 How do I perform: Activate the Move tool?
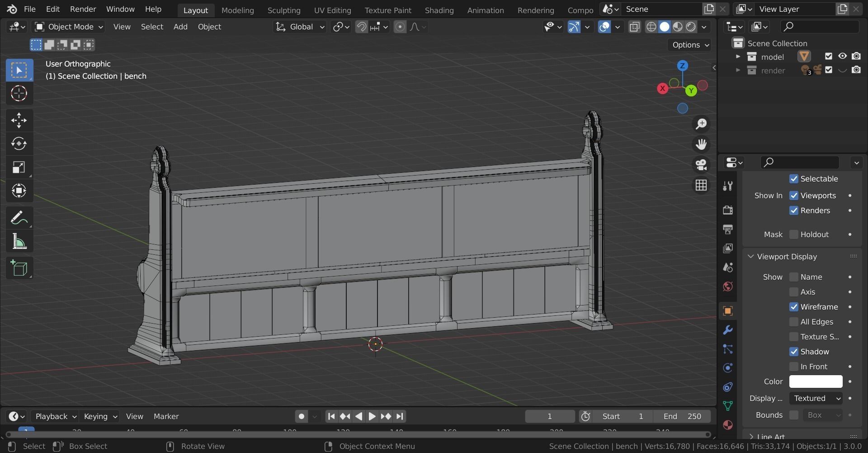click(19, 120)
